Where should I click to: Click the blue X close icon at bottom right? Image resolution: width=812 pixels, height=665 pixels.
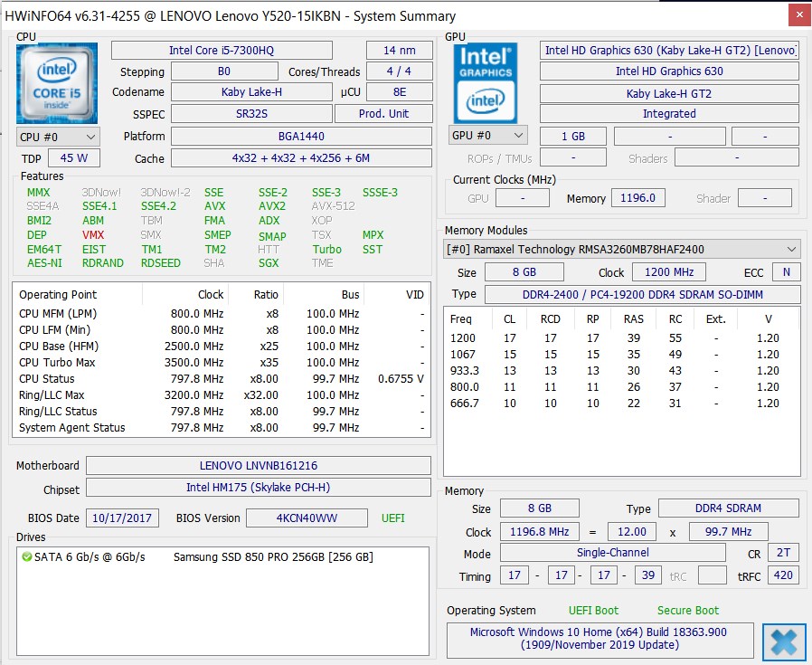783,641
